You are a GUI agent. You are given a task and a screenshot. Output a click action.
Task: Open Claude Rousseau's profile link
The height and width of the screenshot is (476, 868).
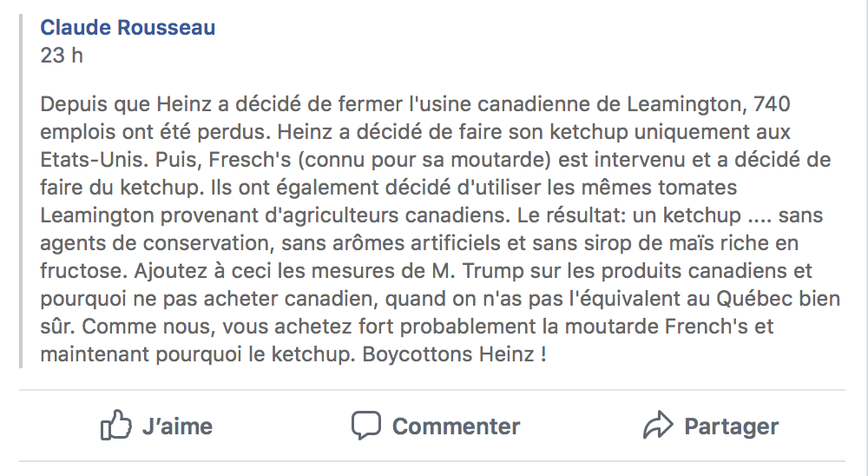pos(128,27)
